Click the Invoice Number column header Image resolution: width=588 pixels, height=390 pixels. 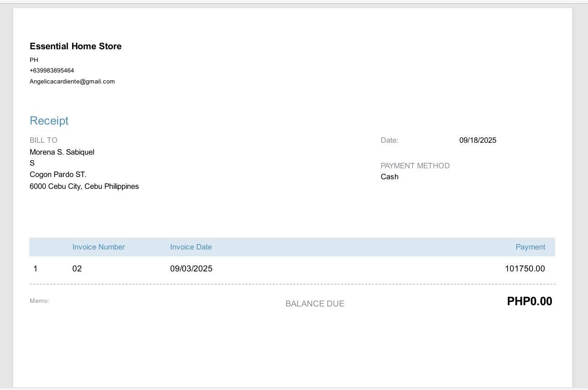(x=99, y=247)
